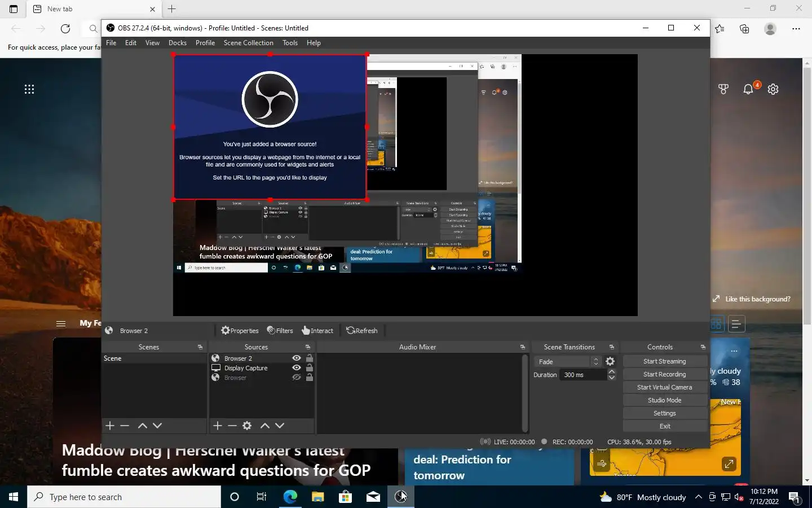Open Filters for the selected source
812x508 pixels.
tap(280, 331)
